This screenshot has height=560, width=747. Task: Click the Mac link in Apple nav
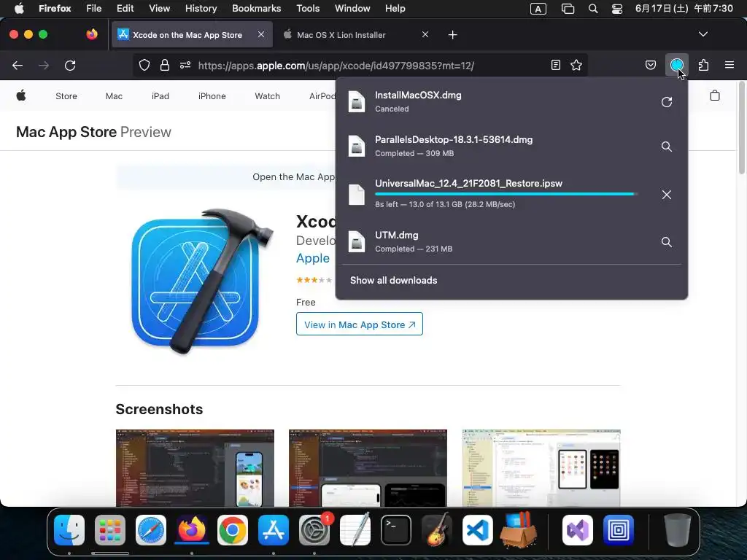pos(114,96)
